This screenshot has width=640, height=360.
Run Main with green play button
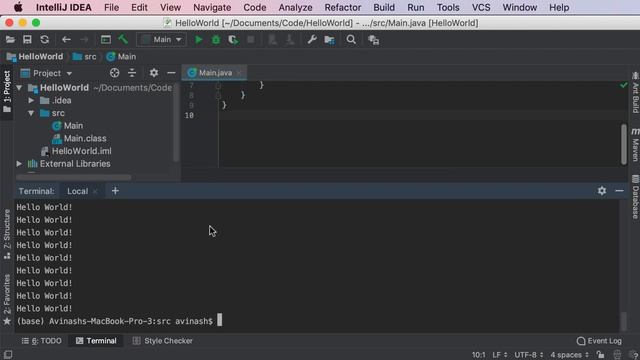pyautogui.click(x=199, y=40)
